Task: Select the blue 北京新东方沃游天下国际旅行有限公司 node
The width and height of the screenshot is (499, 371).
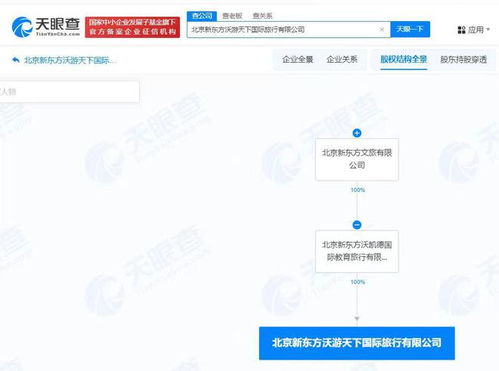Action: click(357, 343)
